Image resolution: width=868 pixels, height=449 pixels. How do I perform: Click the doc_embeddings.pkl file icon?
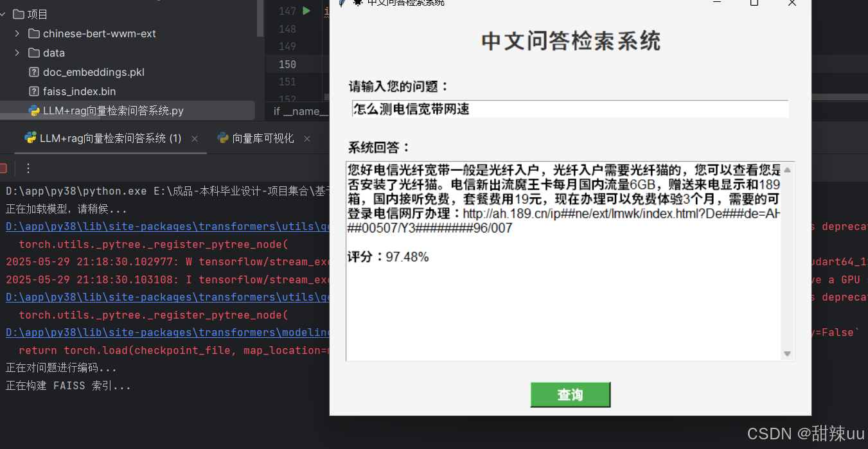pos(34,72)
